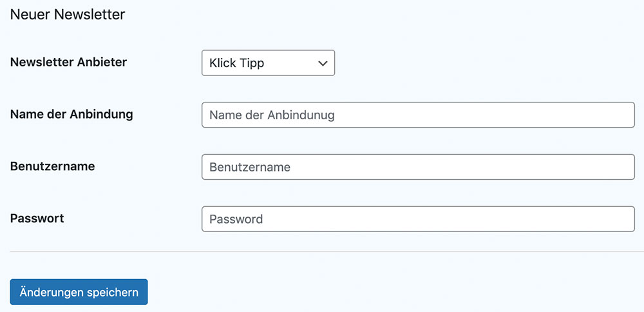The image size is (644, 312).
Task: Click the Neuer Newsletter heading
Action: 68,14
